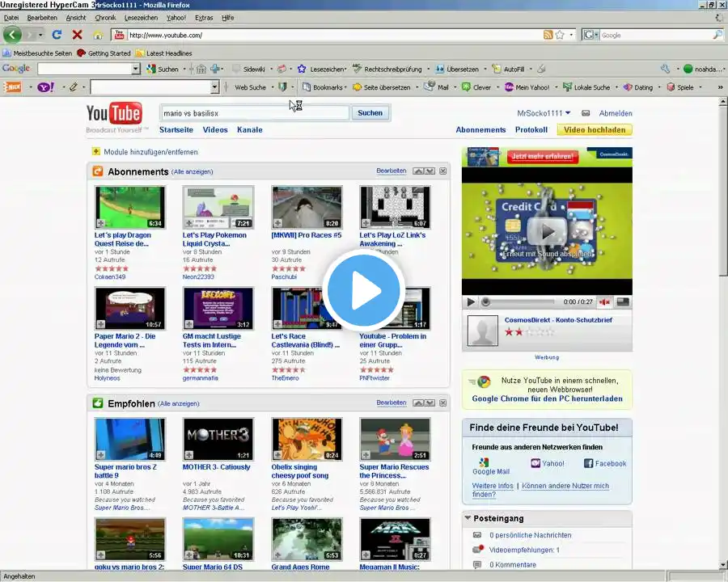Click the Google toolbar Suchen button
The width and height of the screenshot is (728, 582).
click(163, 70)
